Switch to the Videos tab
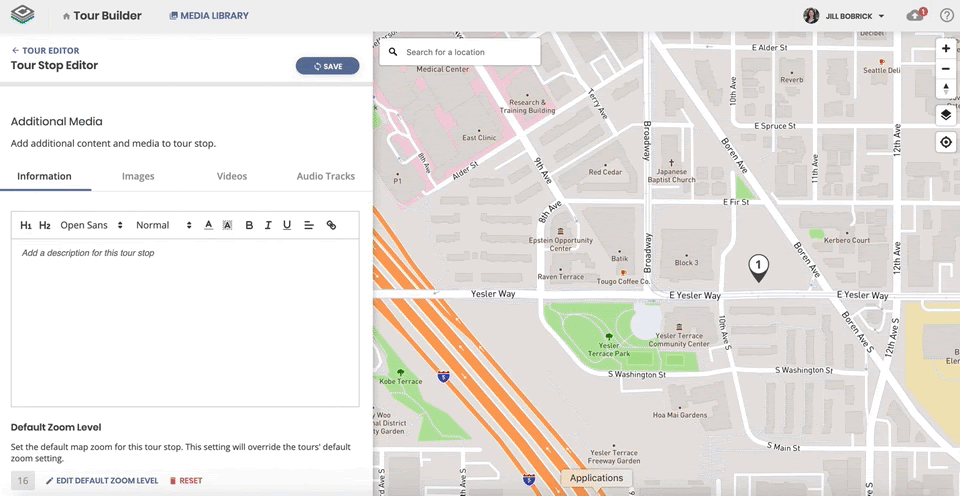The width and height of the screenshot is (960, 496). pos(232,176)
